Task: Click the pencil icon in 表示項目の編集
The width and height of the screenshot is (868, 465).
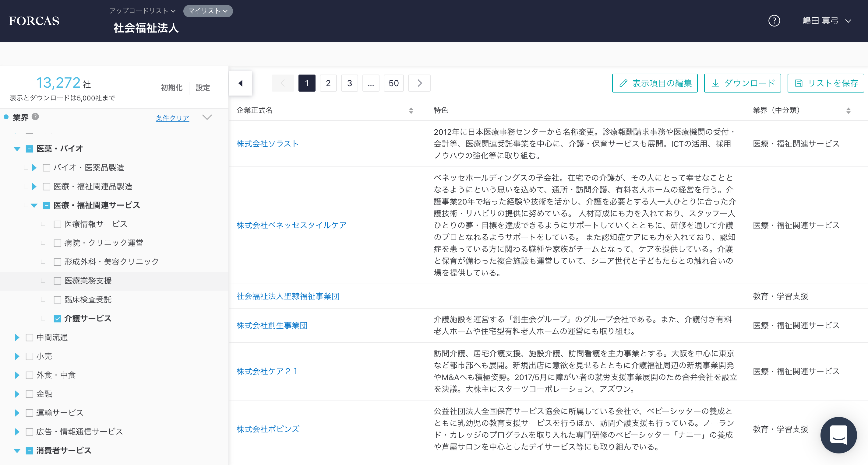Action: [624, 83]
